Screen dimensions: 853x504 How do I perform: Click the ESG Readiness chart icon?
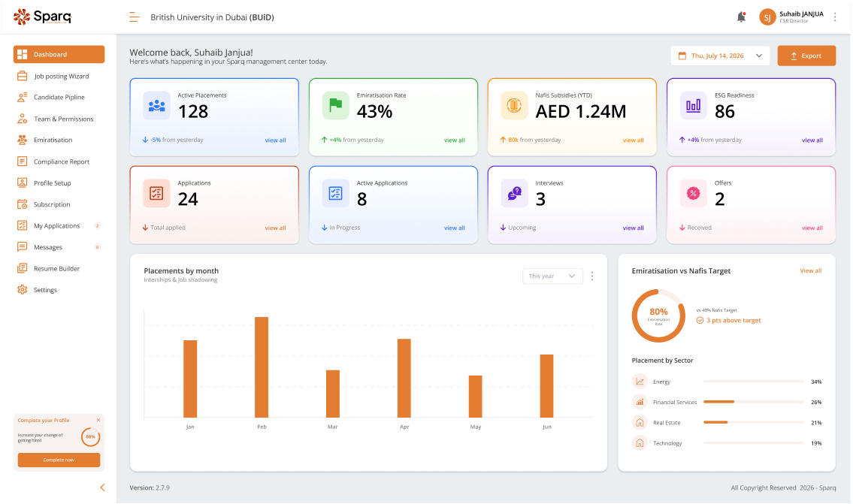click(x=693, y=105)
